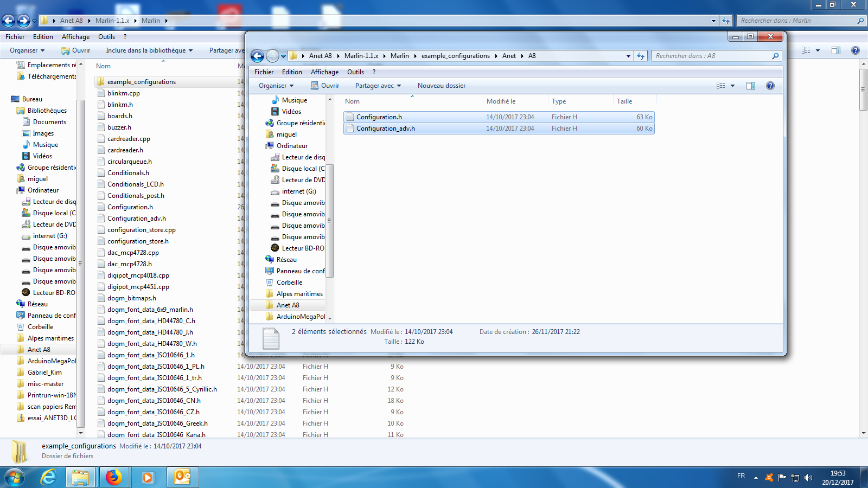868x488 pixels.
Task: Select example_configurations folder in Marlin window
Action: tap(141, 82)
